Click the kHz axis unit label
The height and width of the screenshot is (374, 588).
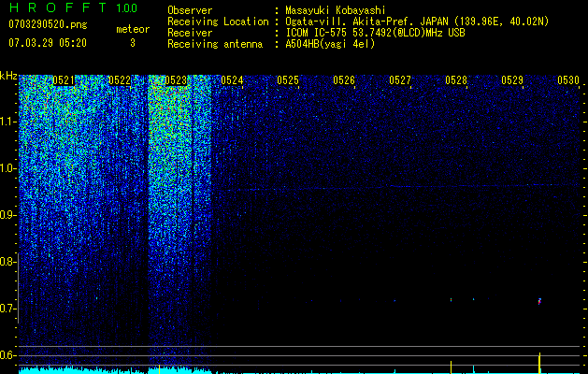click(x=8, y=76)
